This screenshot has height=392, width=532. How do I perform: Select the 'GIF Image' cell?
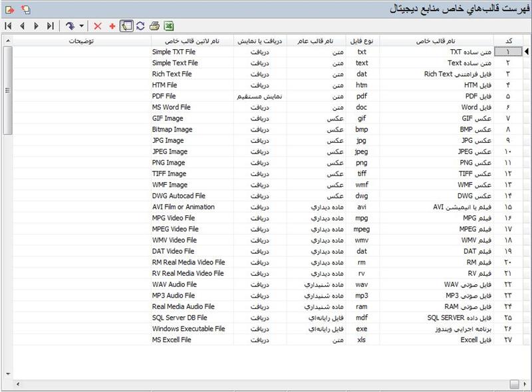192,118
